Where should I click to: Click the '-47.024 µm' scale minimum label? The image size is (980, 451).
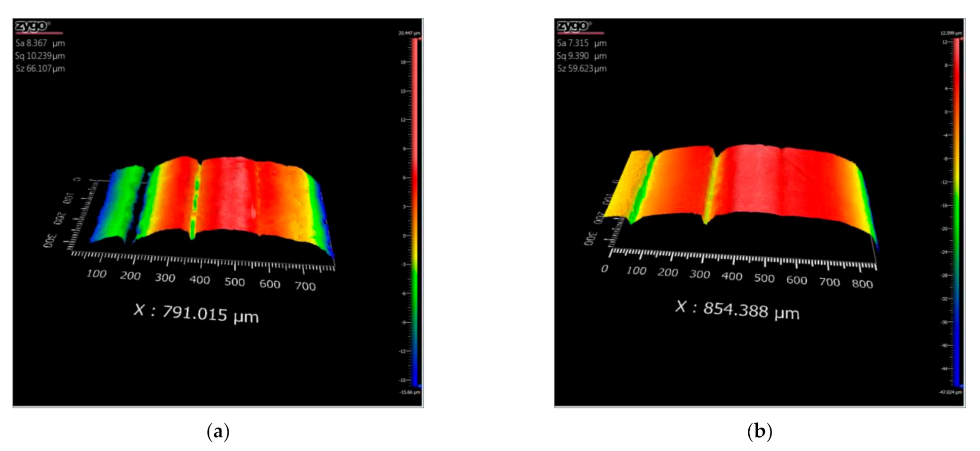(951, 392)
